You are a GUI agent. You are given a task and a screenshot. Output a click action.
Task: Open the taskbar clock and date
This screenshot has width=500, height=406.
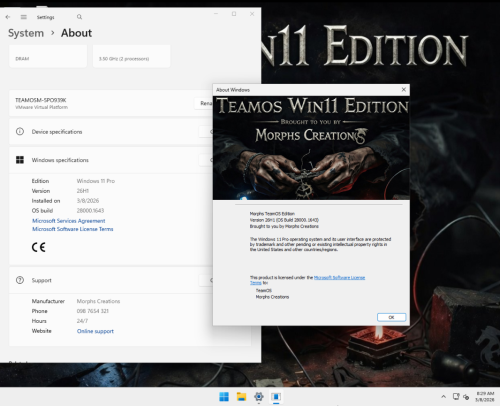[x=485, y=396]
